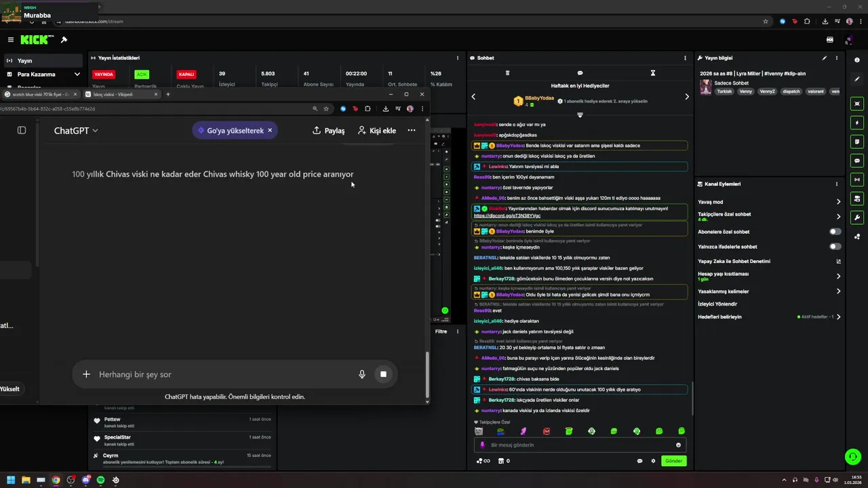Click İzleyici Yönlendir option
The width and height of the screenshot is (868, 488).
717,304
